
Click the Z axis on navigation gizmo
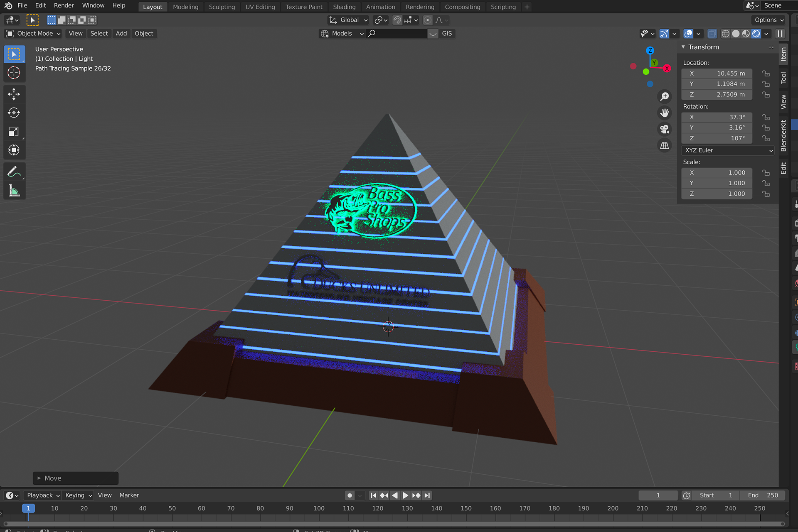[650, 51]
